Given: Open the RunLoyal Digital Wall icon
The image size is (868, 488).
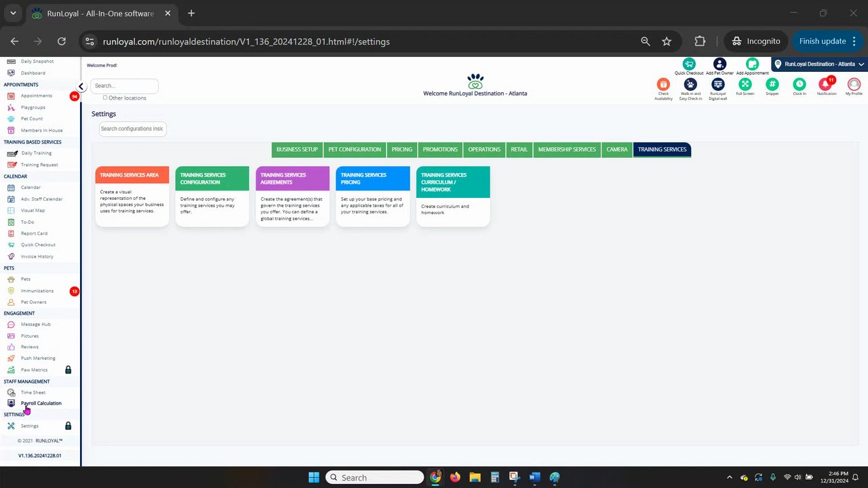Looking at the screenshot, I should pos(717,84).
